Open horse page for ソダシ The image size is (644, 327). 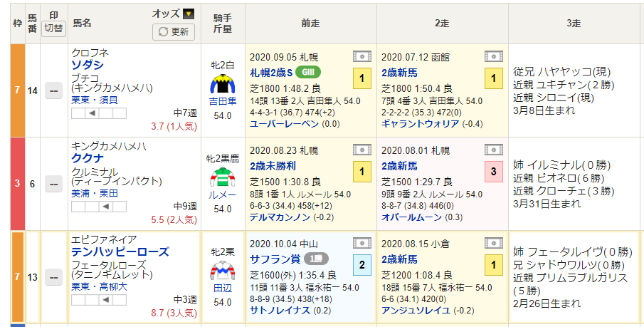[88, 65]
